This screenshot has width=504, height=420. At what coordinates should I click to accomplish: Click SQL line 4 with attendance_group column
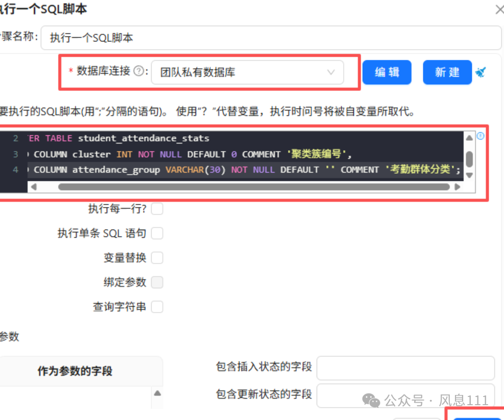pyautogui.click(x=245, y=170)
